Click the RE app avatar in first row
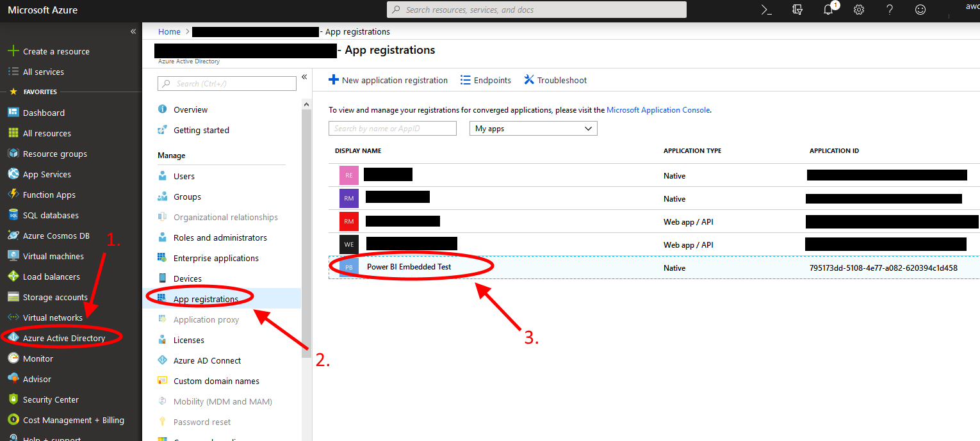Image resolution: width=980 pixels, height=441 pixels. 349,175
